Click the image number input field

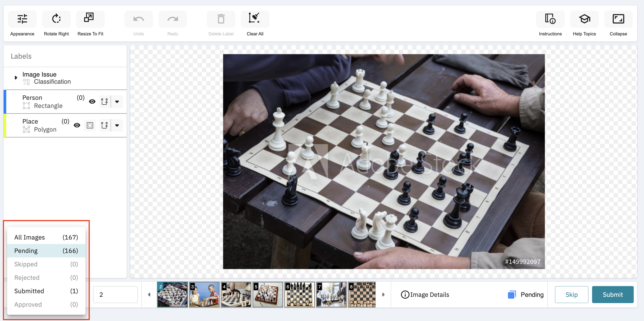click(115, 295)
